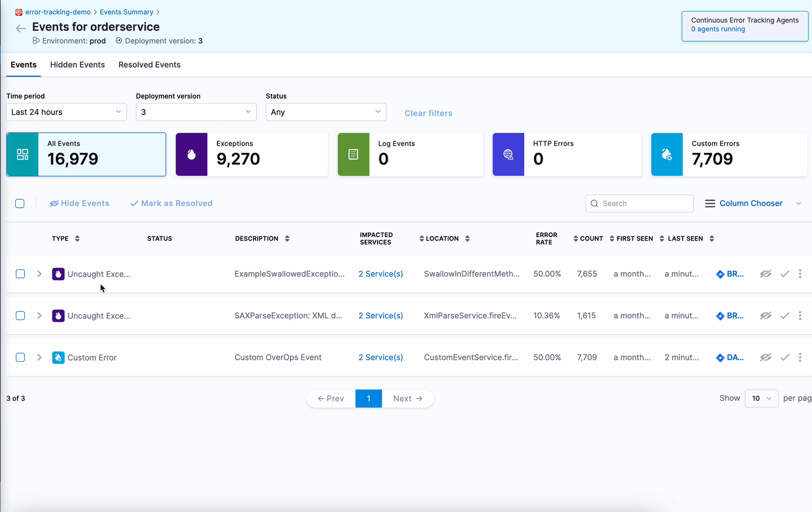Select the Custom Errors summary card

click(x=728, y=155)
